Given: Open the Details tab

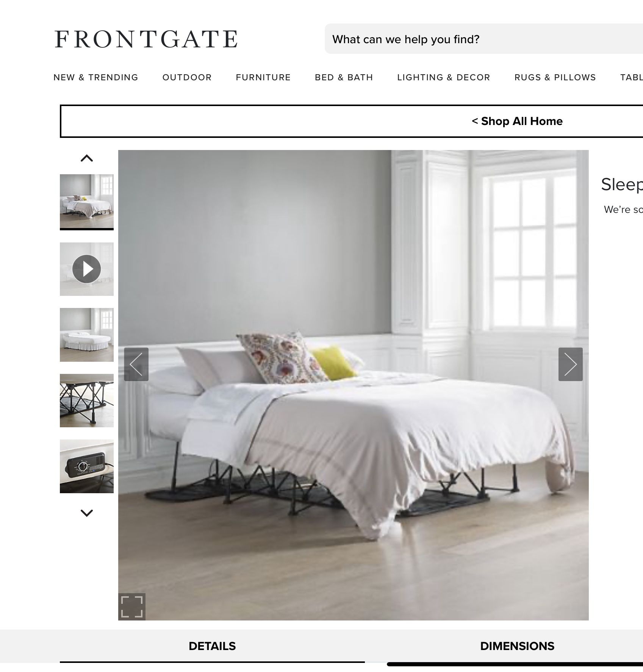Looking at the screenshot, I should [x=212, y=646].
